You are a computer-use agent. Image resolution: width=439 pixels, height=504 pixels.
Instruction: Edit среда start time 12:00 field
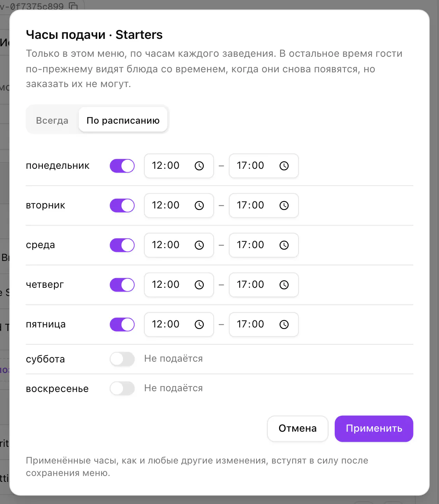(x=179, y=245)
